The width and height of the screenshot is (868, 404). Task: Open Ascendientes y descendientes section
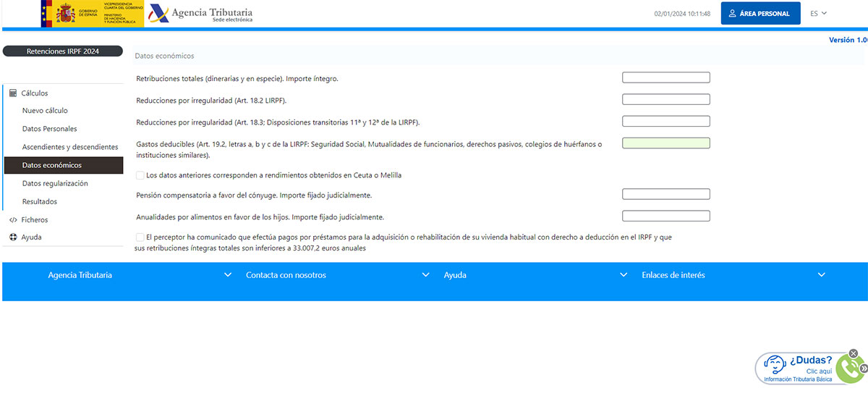69,147
